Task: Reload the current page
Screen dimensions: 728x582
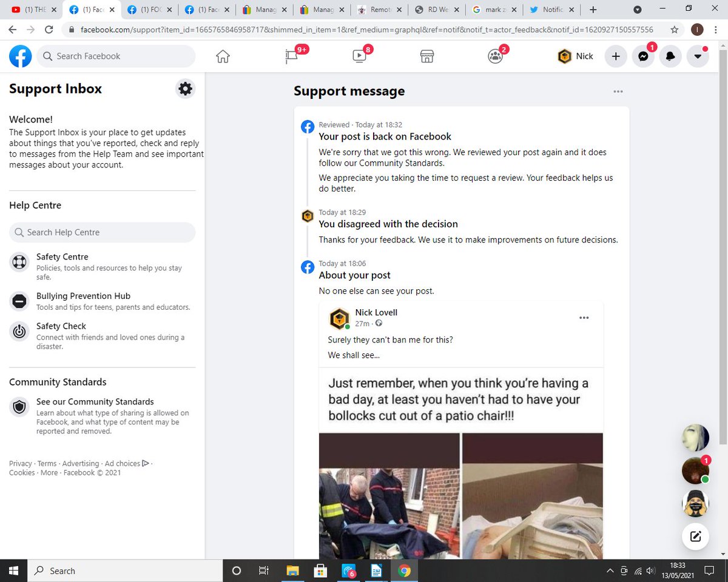Action: [49, 30]
